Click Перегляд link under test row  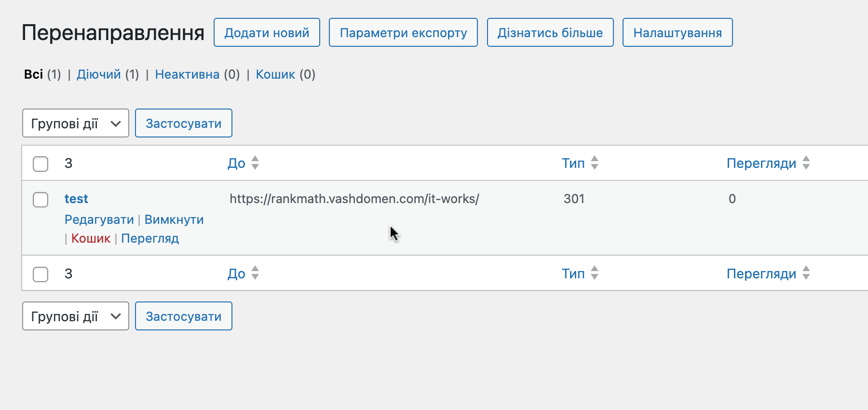[150, 238]
